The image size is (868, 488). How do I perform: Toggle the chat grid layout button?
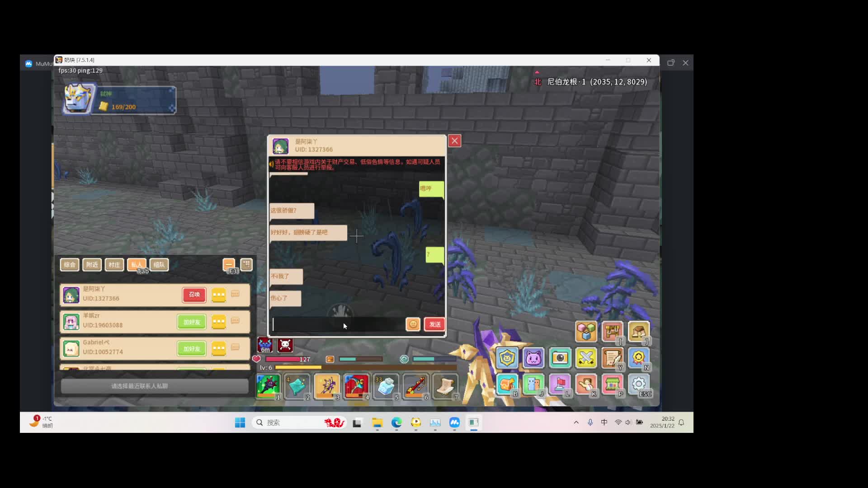pos(246,264)
